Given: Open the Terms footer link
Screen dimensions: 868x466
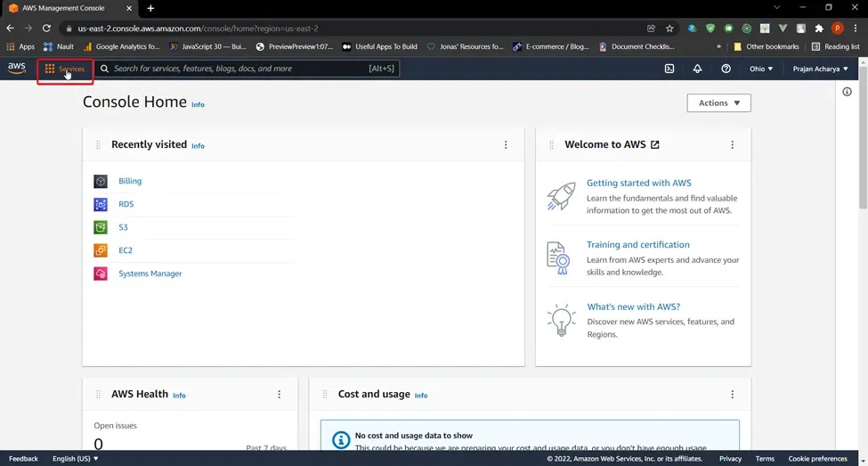Looking at the screenshot, I should (x=765, y=459).
